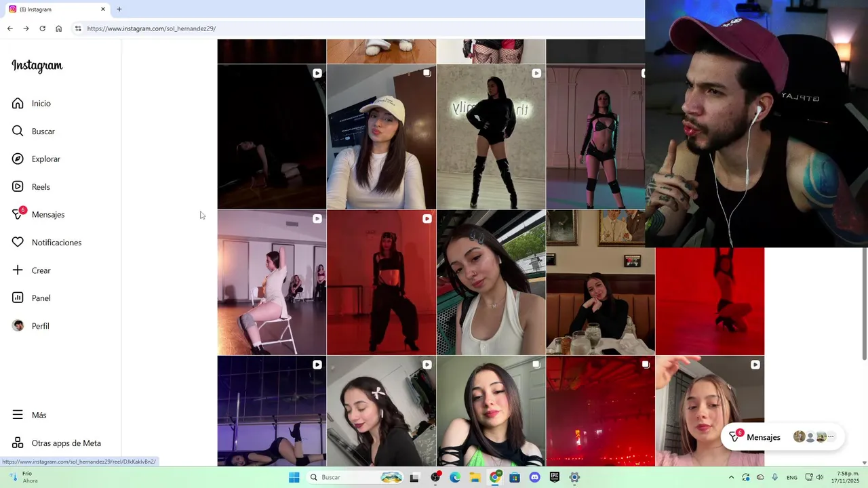868x488 pixels.
Task: Open red floor dance post thumbnail
Action: coord(710,301)
